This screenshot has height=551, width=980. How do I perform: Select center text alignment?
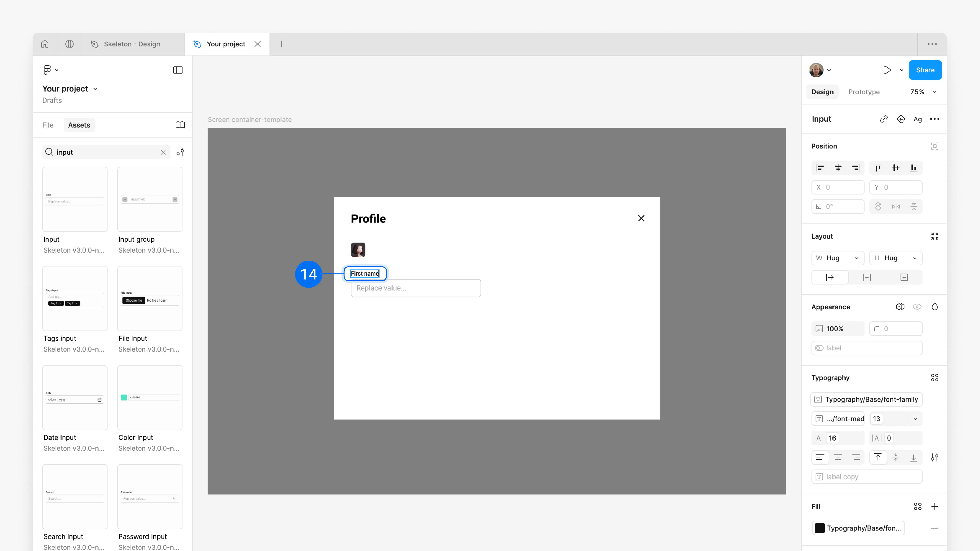(x=838, y=457)
